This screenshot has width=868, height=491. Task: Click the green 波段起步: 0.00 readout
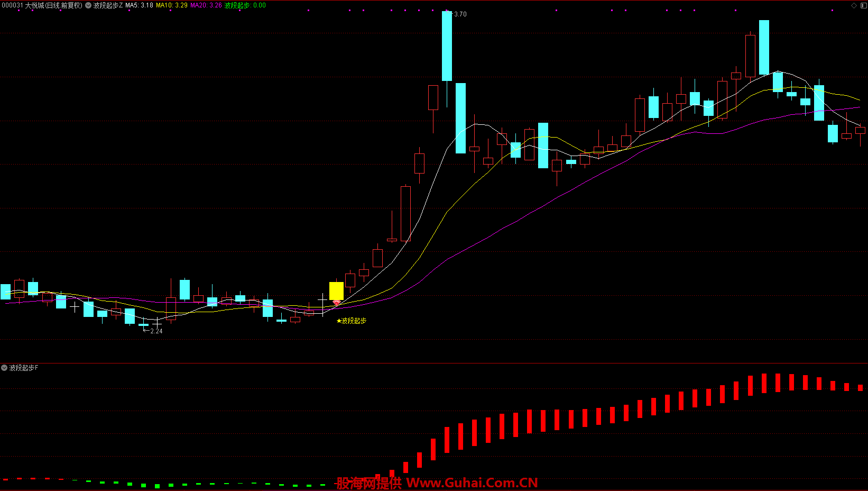tap(245, 5)
